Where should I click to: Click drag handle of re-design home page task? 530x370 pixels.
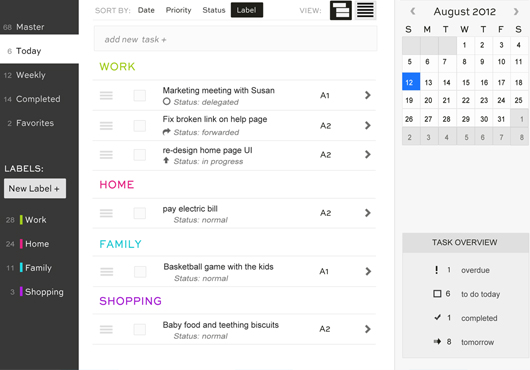click(x=106, y=155)
